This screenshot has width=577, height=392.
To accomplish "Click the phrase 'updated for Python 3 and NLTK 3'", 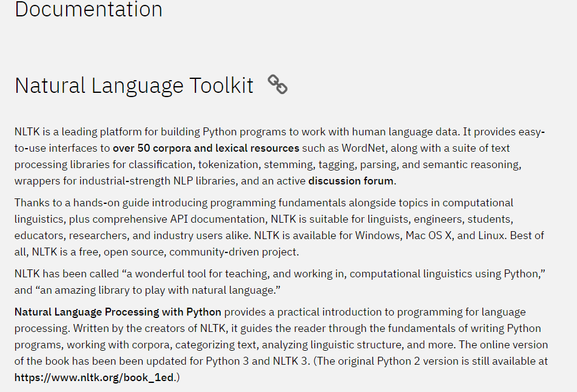I will [x=226, y=361].
